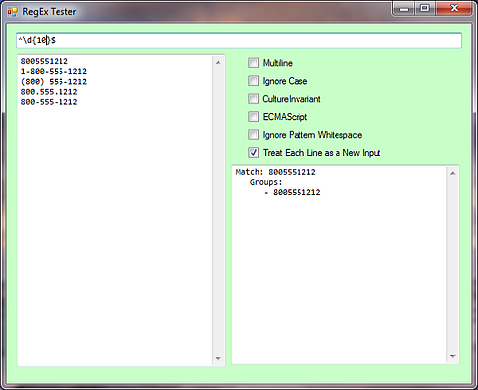Click the group entry - 8005551212
The width and height of the screenshot is (478, 390).
tap(292, 192)
